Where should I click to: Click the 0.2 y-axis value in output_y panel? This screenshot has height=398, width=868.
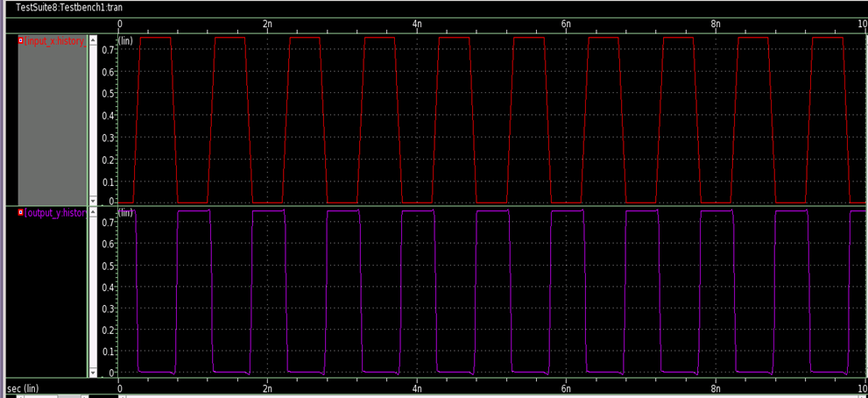point(108,330)
